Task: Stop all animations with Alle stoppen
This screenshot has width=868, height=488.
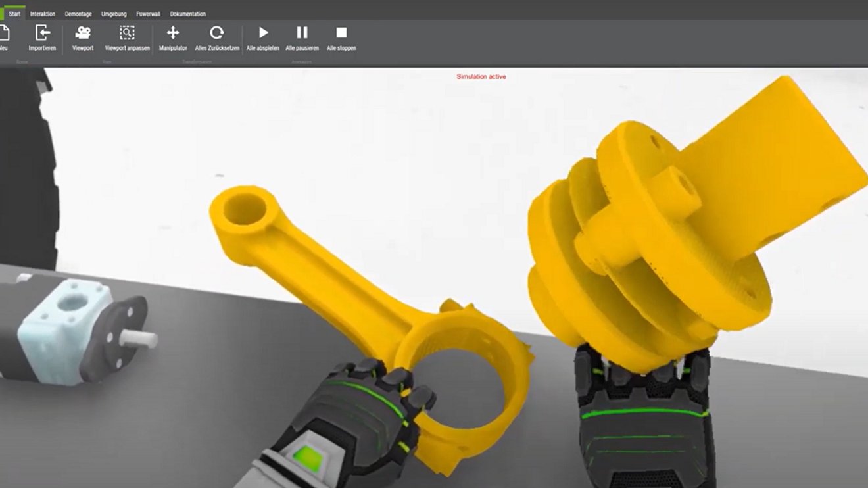Action: point(341,38)
